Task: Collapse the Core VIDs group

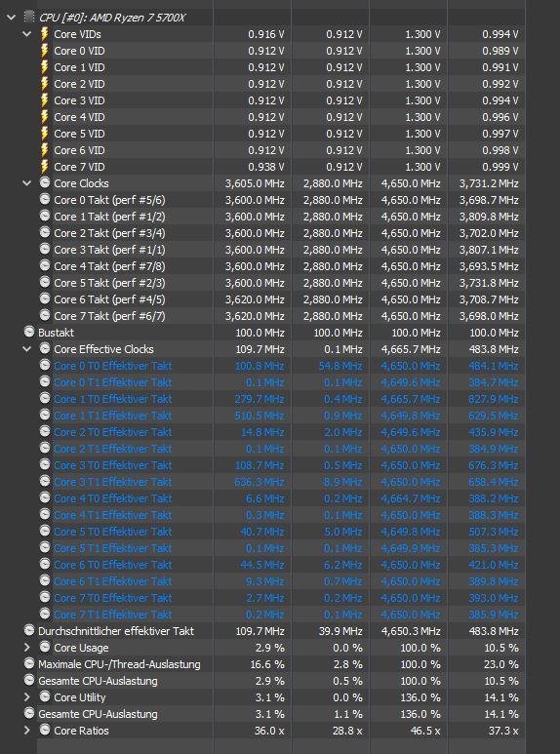Action: 27,34
